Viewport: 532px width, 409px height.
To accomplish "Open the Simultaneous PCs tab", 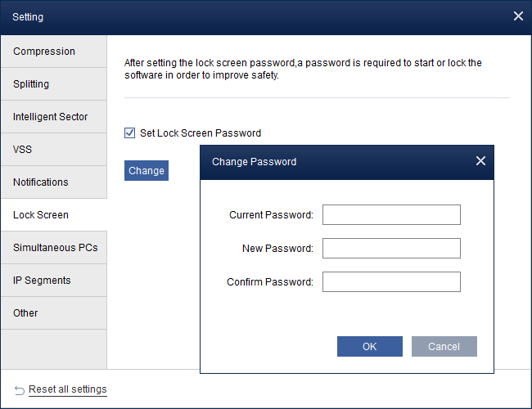I will 53,248.
